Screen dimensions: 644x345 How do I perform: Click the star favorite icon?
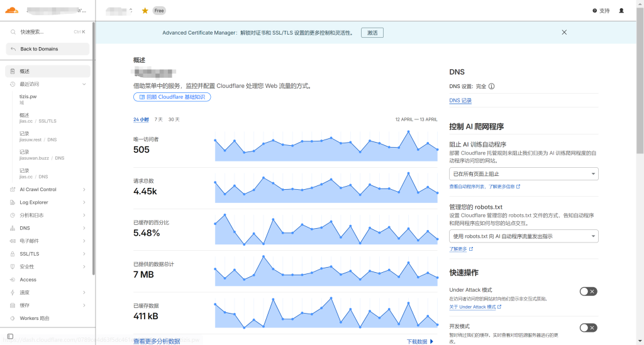[145, 11]
